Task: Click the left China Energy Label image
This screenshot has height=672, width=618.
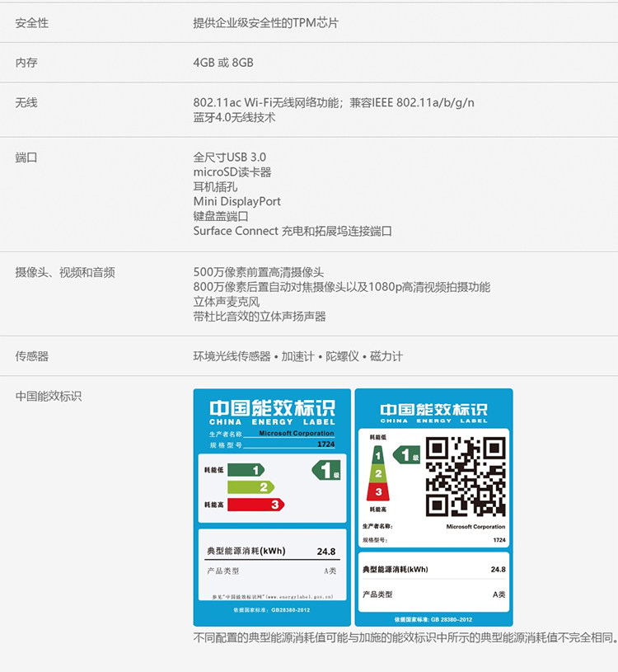Action: tap(272, 507)
